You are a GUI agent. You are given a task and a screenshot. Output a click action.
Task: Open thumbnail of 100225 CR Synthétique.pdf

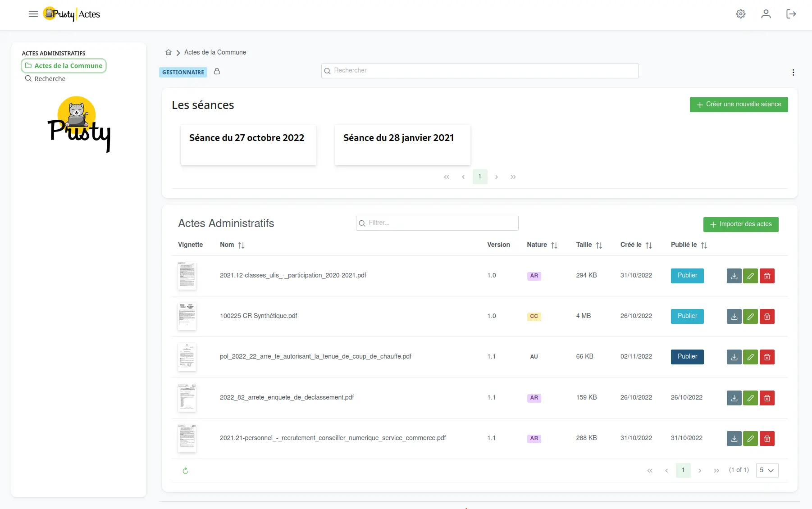(187, 316)
